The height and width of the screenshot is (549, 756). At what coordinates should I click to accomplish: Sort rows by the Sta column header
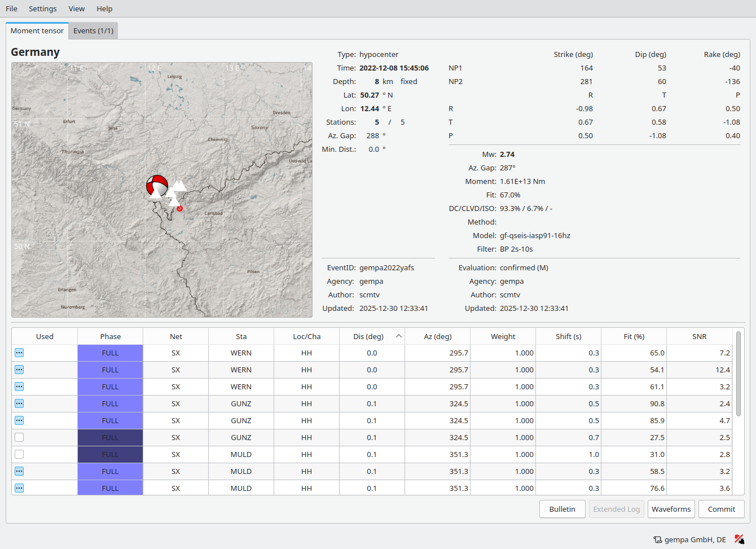[241, 336]
